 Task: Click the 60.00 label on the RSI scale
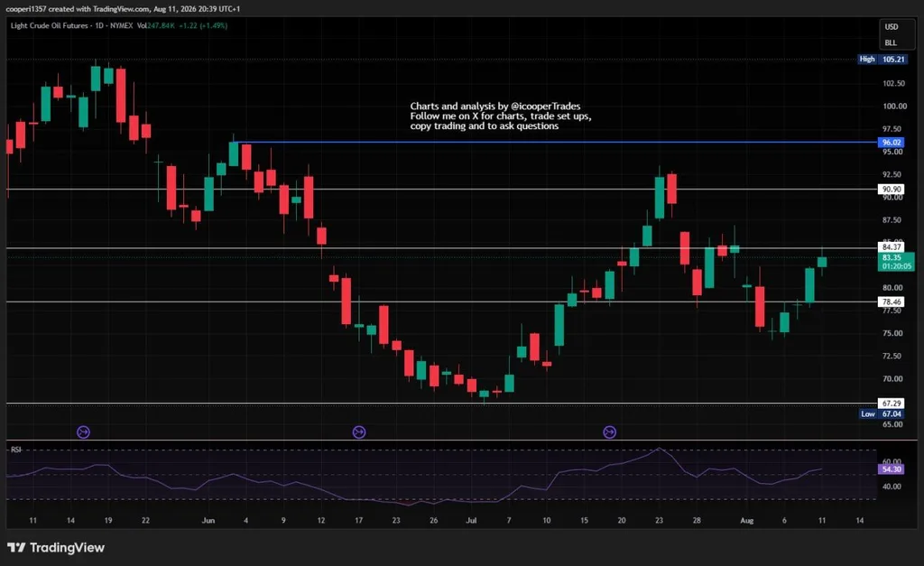tap(892, 461)
